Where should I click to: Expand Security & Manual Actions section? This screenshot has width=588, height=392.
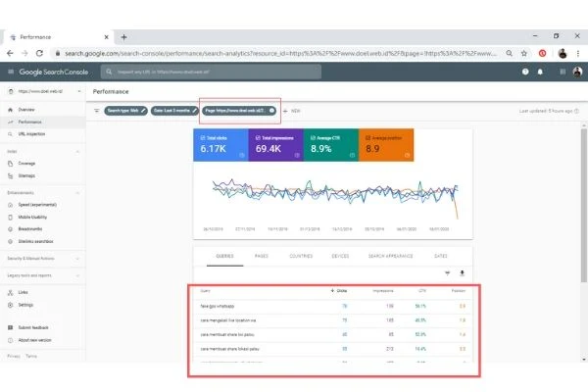(x=77, y=259)
